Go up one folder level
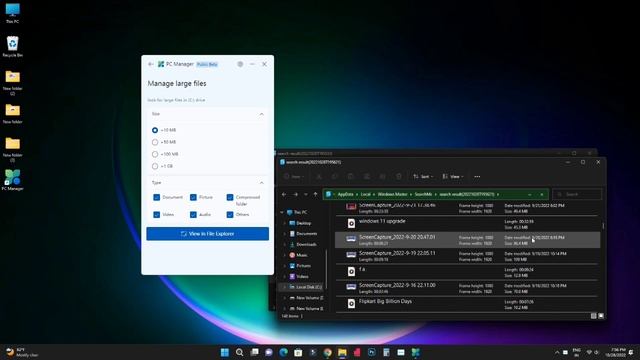Viewport: 640px width, 360px height. 315,194
